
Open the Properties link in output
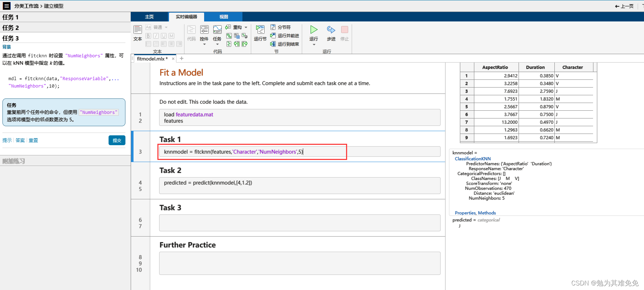click(x=465, y=213)
